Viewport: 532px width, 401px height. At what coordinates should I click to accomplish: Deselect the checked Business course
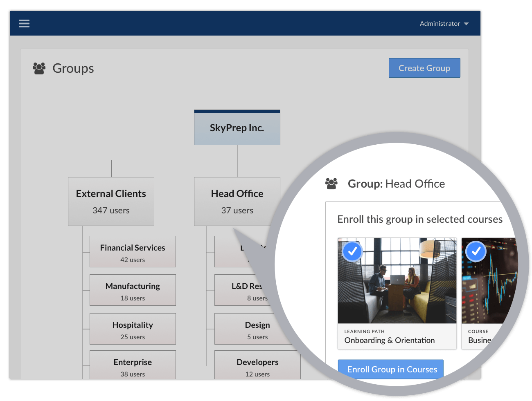tap(476, 251)
